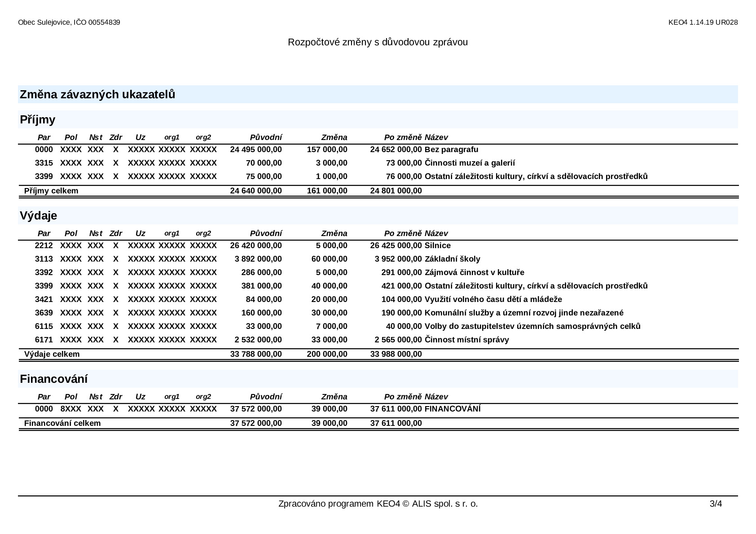Click the 'Silnice' expense row name
This screenshot has width=756, height=534.
pos(438,245)
